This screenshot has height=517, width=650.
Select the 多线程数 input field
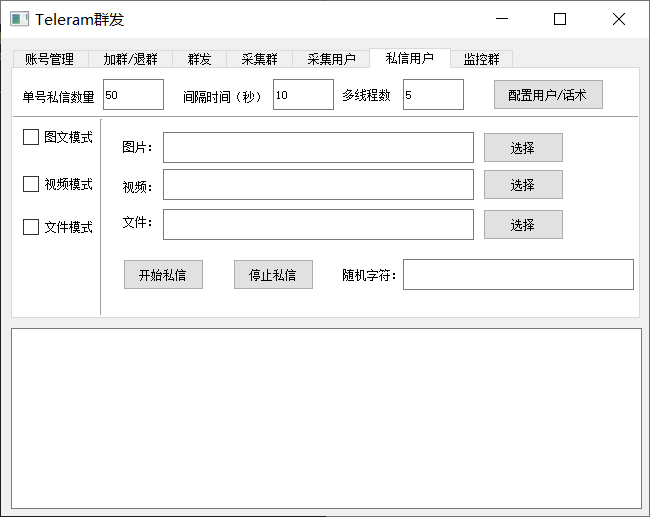click(x=433, y=95)
